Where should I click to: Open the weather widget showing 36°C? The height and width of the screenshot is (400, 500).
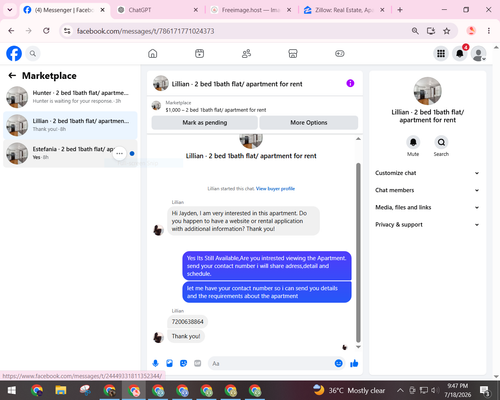click(x=349, y=390)
